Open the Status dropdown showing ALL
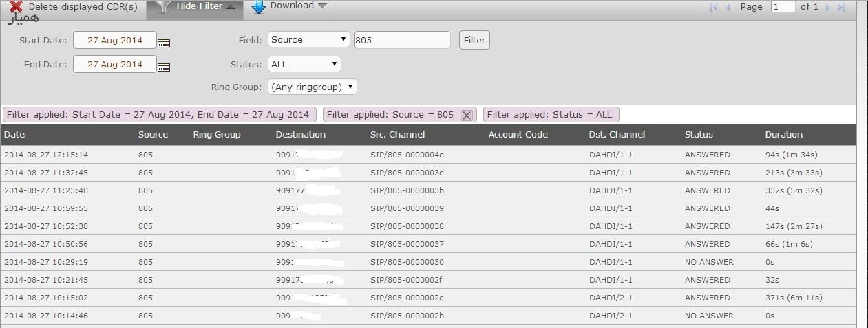The width and height of the screenshot is (868, 328). point(304,64)
